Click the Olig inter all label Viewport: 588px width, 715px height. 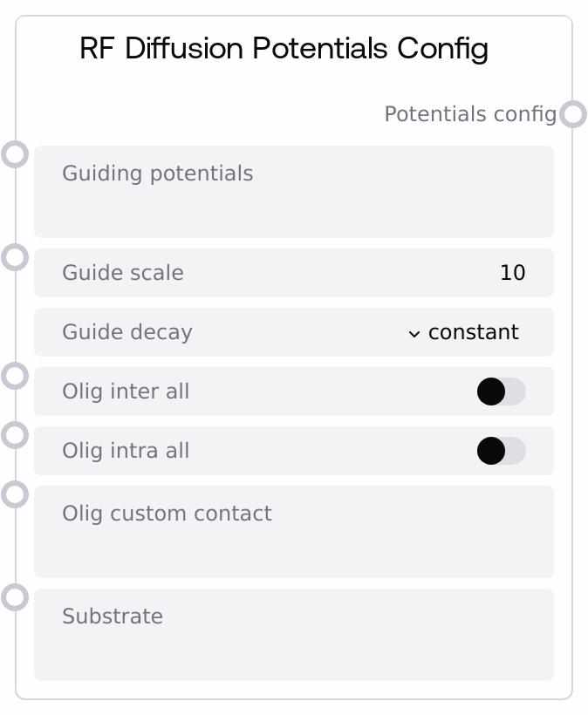[126, 392]
